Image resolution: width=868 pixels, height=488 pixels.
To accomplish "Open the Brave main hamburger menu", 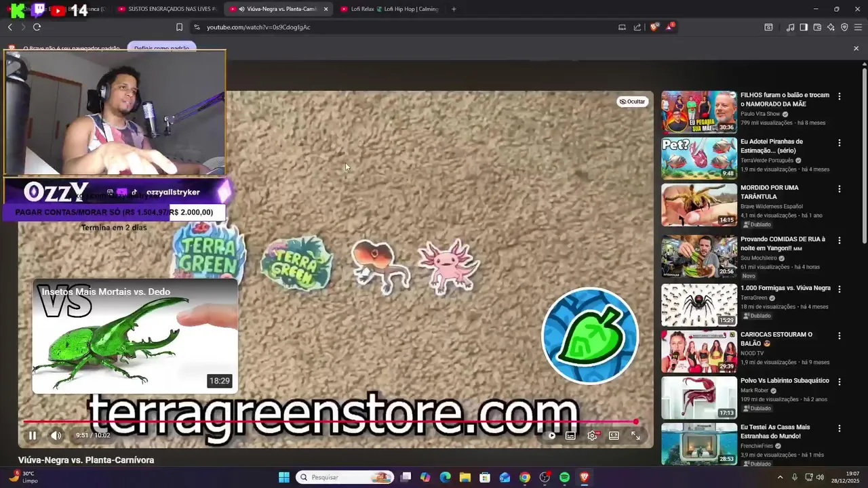I will 858,27.
